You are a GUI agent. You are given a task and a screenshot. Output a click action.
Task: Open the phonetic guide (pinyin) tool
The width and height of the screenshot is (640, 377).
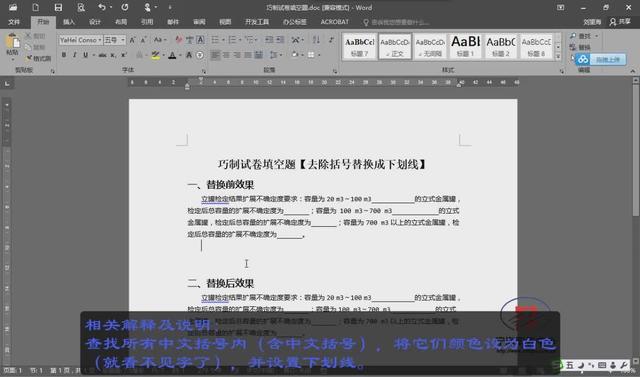coord(189,40)
